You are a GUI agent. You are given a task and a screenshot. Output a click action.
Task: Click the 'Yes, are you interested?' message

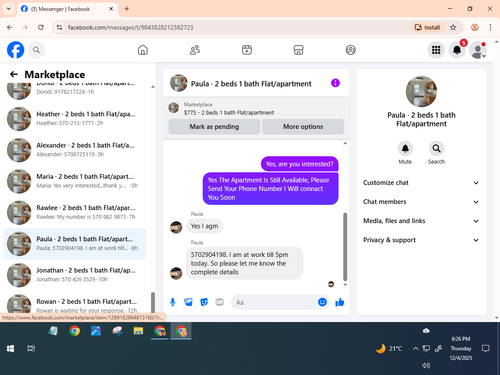coord(299,164)
